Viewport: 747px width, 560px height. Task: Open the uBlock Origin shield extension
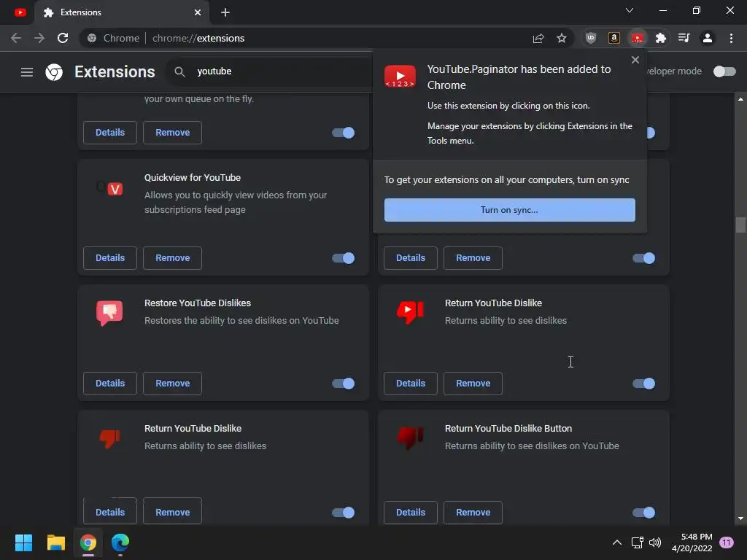[x=591, y=38]
